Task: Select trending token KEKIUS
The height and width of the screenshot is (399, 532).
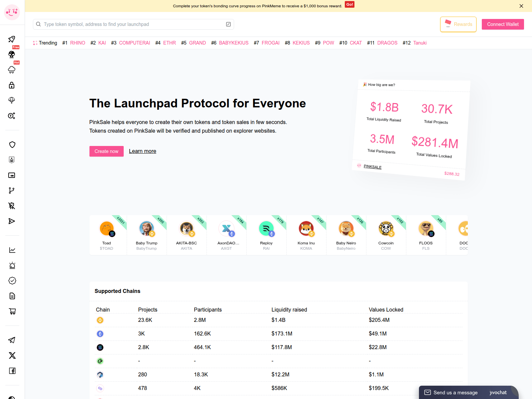Action: [x=301, y=43]
